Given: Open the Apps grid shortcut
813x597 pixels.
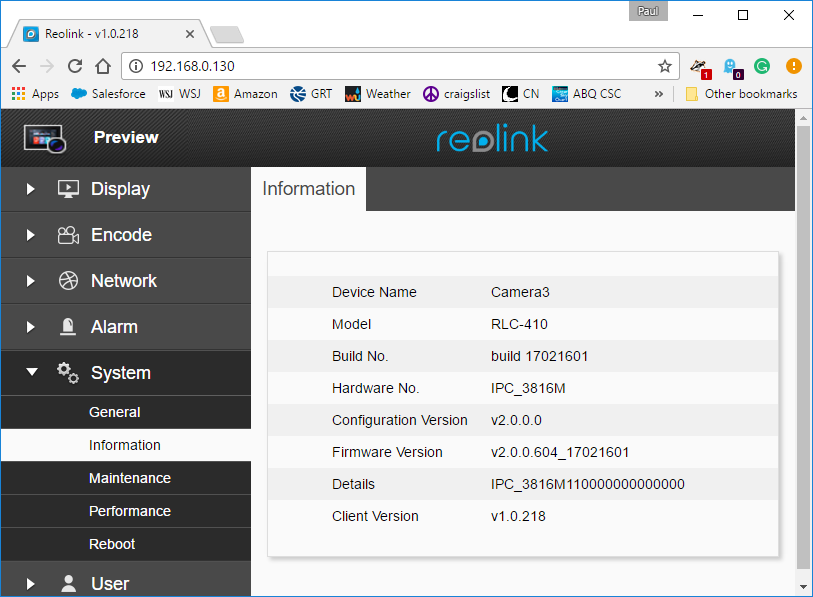Looking at the screenshot, I should [x=35, y=94].
